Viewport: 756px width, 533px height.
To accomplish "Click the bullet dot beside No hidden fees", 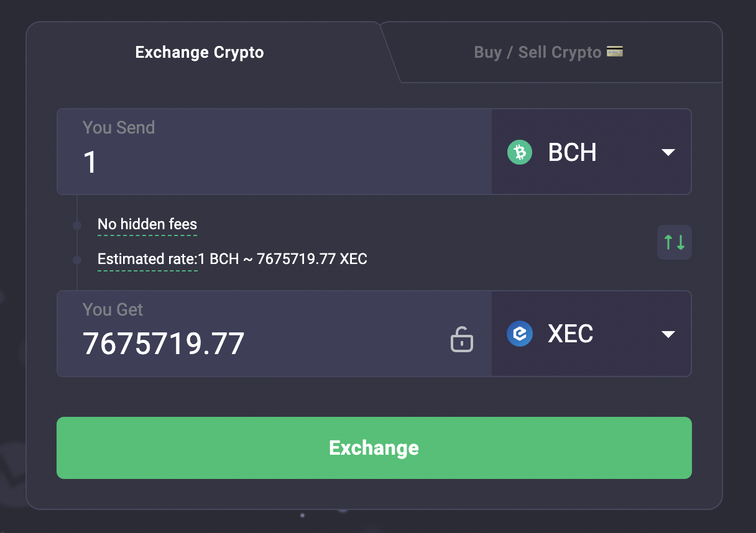I will (77, 225).
